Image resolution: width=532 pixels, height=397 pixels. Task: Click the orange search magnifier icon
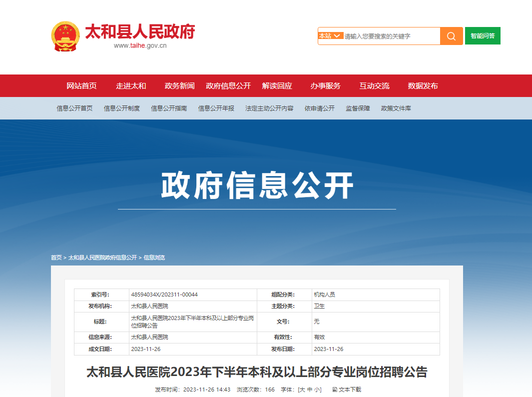click(451, 36)
